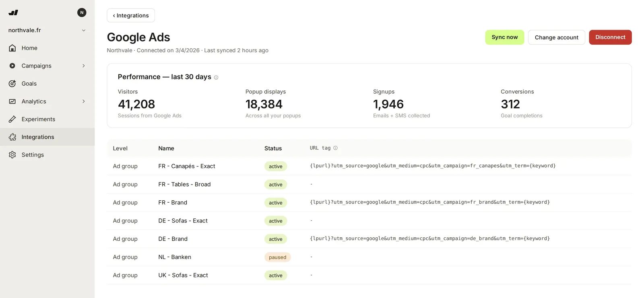Viewport: 644px width, 298px height.
Task: Select the UK - Sofas - Exact row name
Action: [183, 275]
